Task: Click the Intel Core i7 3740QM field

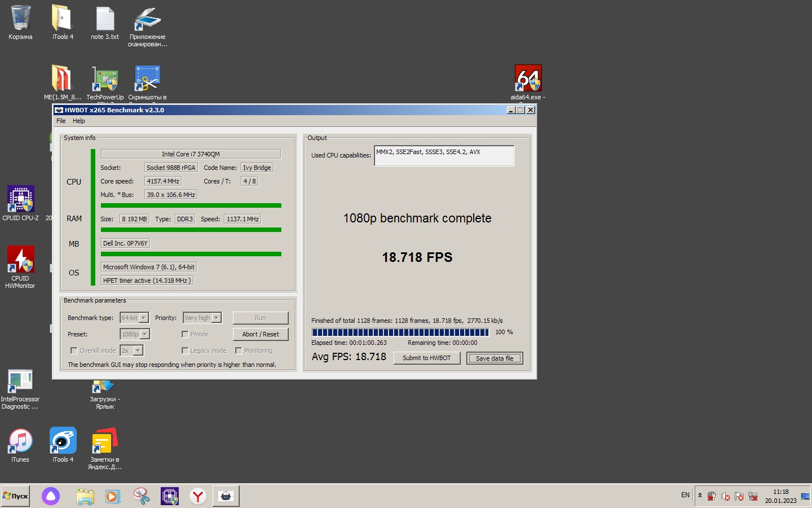Action: click(191, 154)
